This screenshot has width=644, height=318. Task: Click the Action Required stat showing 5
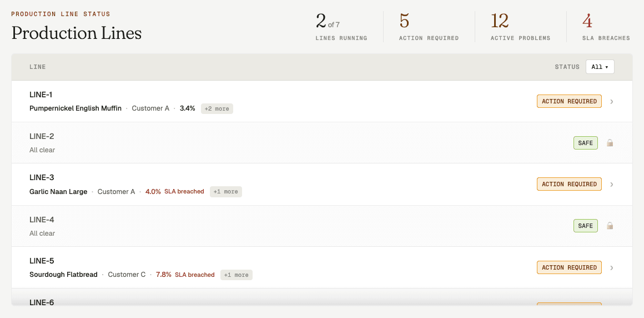click(429, 27)
